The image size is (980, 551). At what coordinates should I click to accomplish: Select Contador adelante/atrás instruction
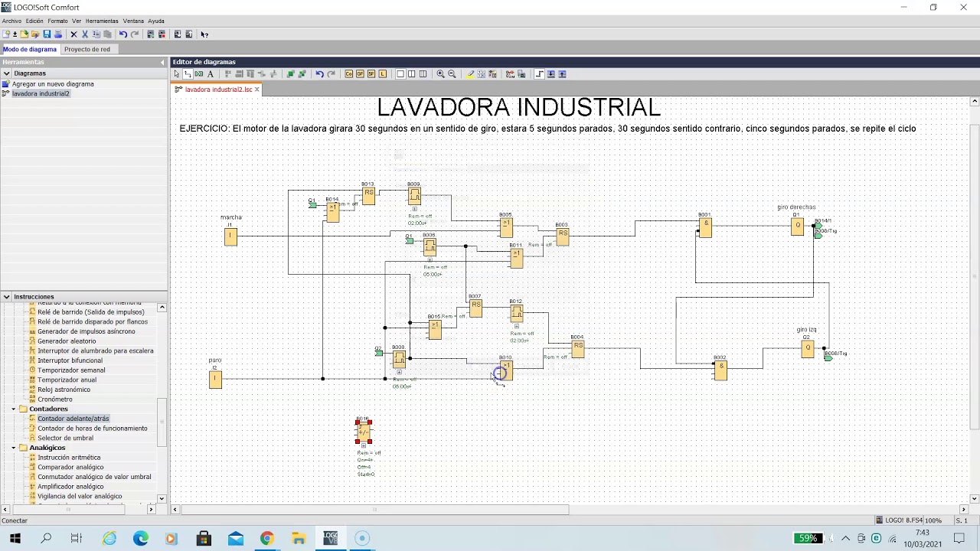point(73,419)
